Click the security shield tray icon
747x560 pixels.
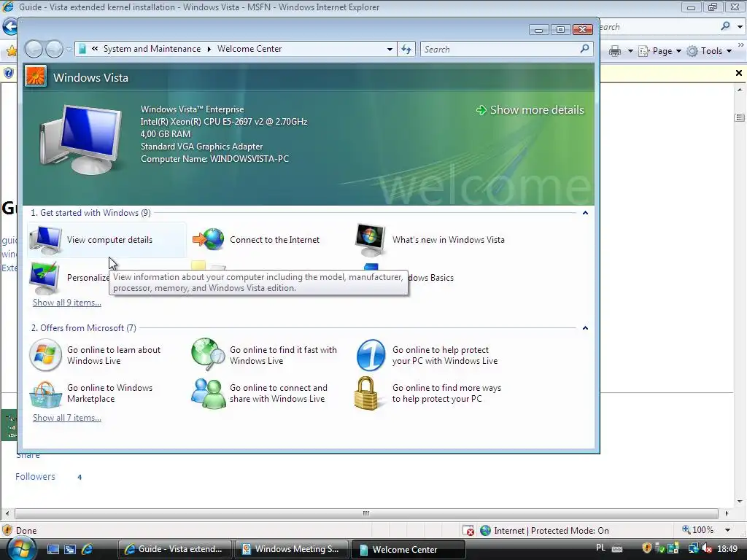tap(646, 548)
